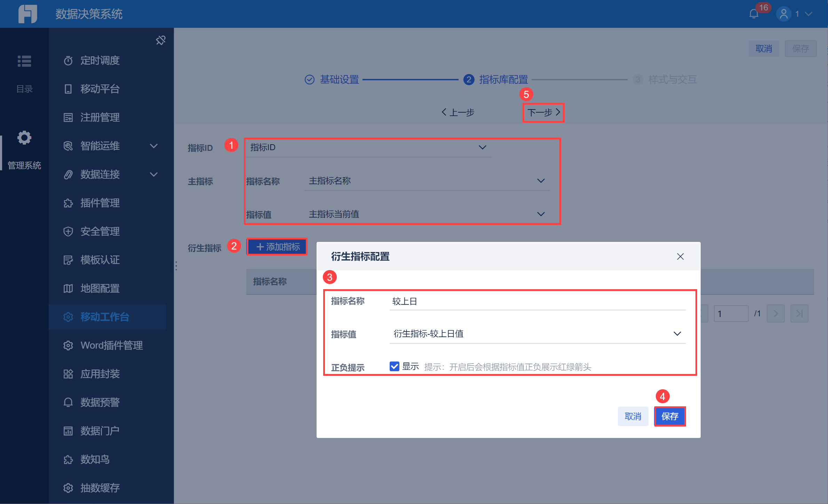Screen dimensions: 828x504
Task: Click the FineReport logo icon
Action: (28, 14)
